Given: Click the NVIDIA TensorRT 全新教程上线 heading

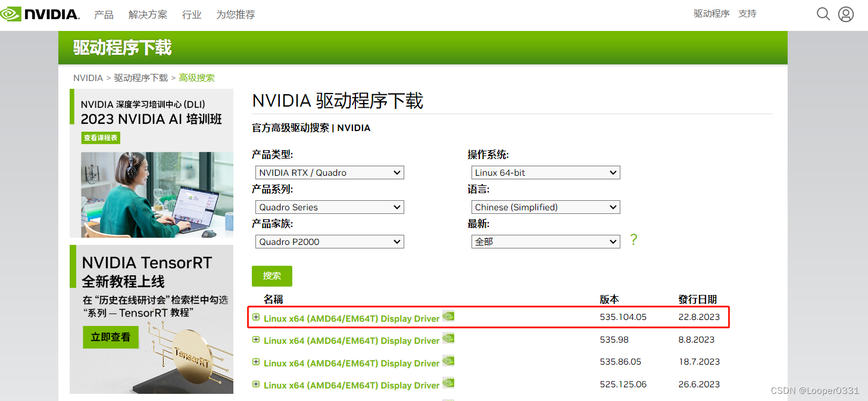Looking at the screenshot, I should [146, 272].
